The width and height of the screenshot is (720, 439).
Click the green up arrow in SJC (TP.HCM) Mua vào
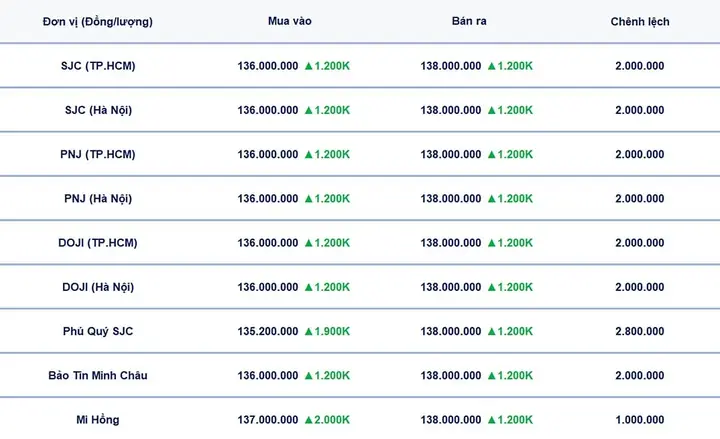coord(309,66)
